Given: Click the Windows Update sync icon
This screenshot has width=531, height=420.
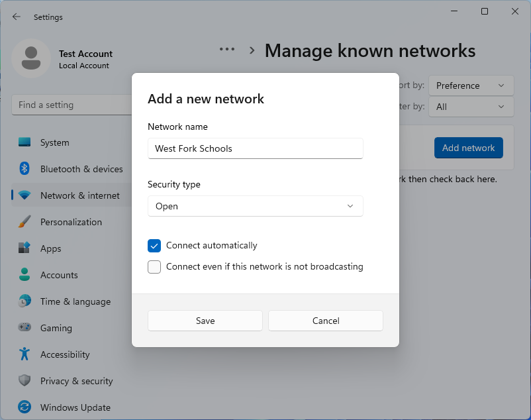Looking at the screenshot, I should click(x=24, y=407).
